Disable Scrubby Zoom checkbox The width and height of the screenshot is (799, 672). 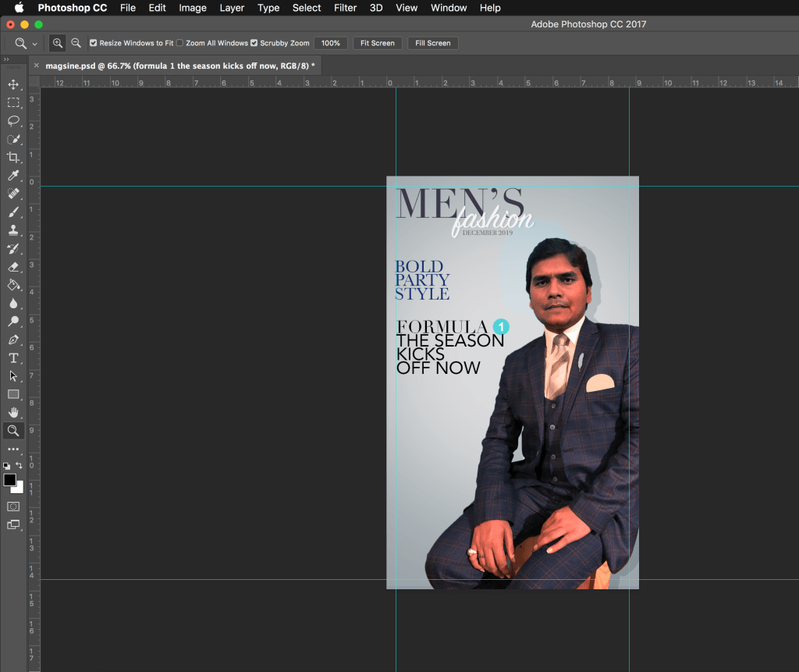click(x=254, y=43)
